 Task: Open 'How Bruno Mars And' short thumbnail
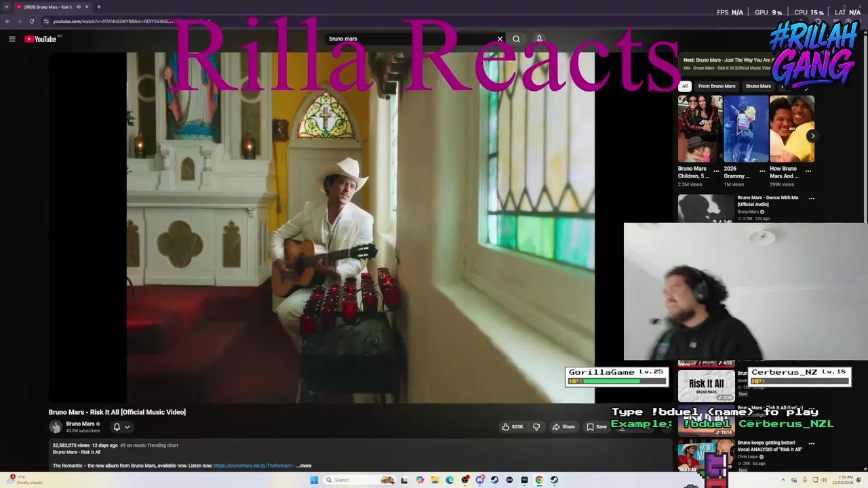[x=792, y=129]
